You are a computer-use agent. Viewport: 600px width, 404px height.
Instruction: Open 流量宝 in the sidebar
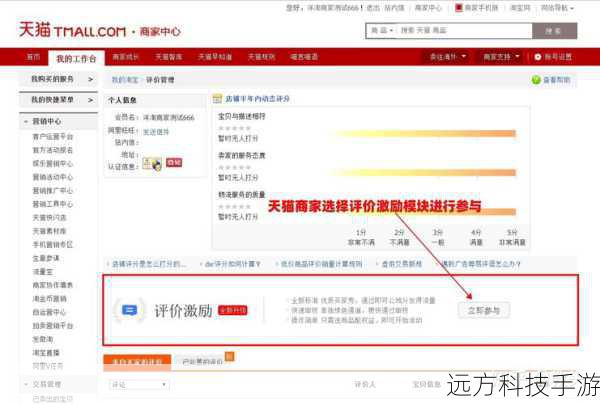point(42,272)
